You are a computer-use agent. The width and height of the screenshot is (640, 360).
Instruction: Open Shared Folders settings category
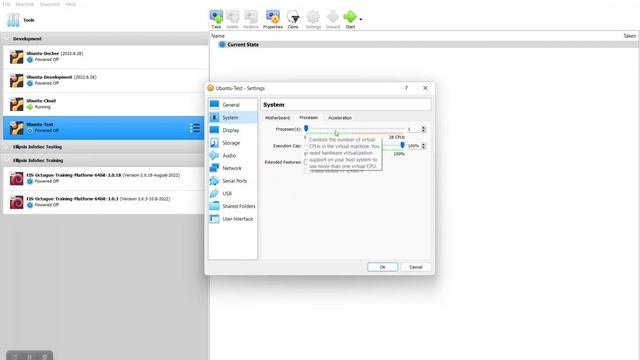coord(233,206)
